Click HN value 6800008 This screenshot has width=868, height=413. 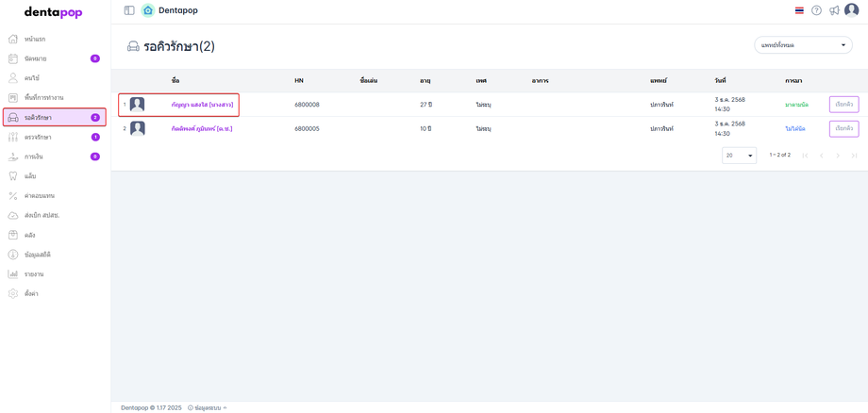pyautogui.click(x=307, y=105)
